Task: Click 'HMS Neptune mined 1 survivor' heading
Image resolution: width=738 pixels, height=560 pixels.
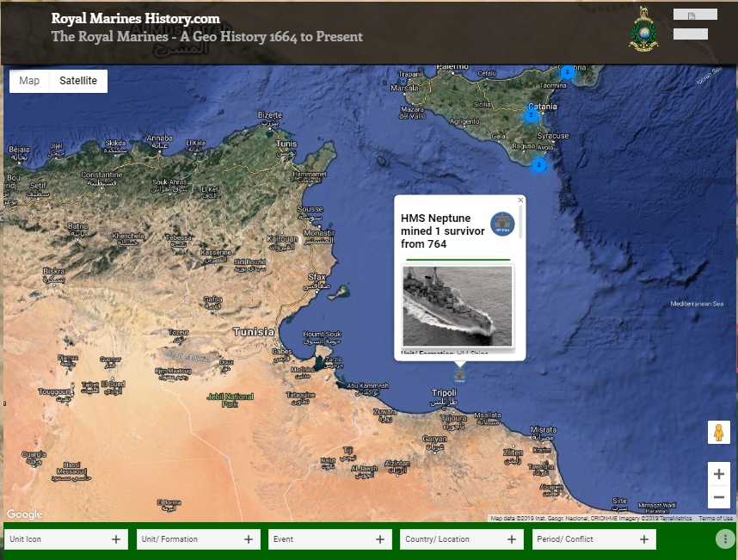Action: [x=442, y=231]
